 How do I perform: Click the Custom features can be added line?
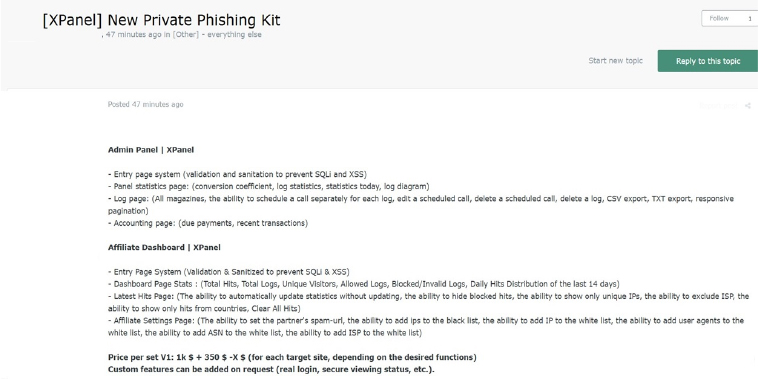(271, 369)
